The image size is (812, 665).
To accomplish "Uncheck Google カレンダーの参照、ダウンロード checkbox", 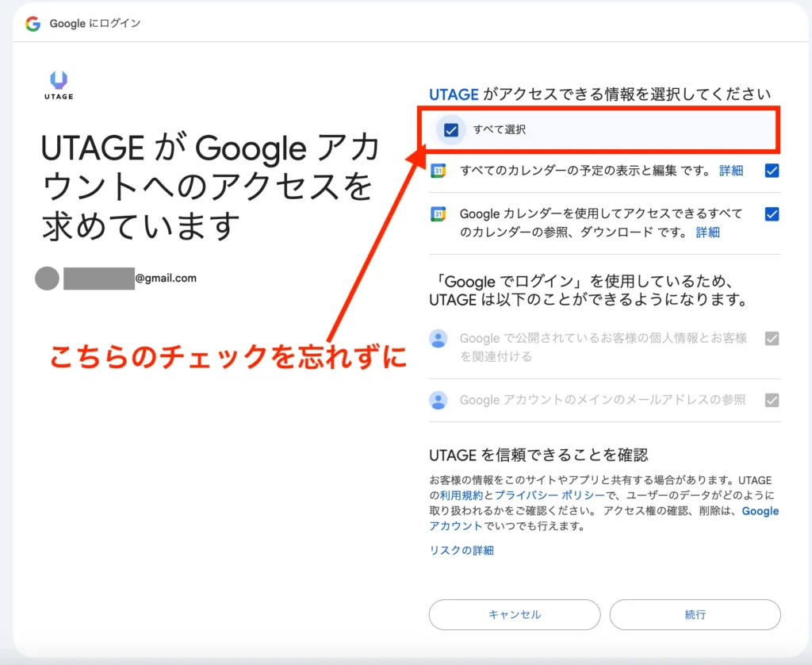I will coord(772,213).
